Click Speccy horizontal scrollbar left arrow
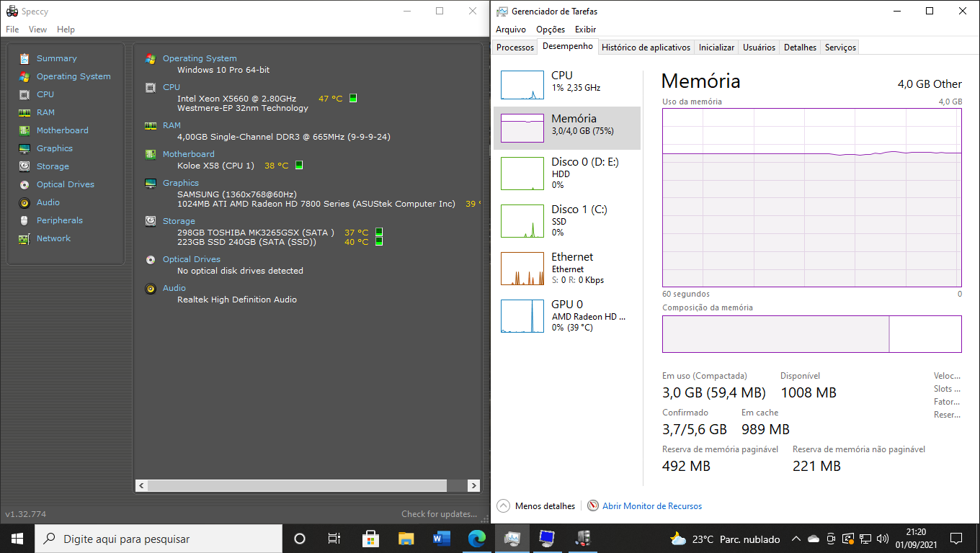980x553 pixels. [x=142, y=486]
